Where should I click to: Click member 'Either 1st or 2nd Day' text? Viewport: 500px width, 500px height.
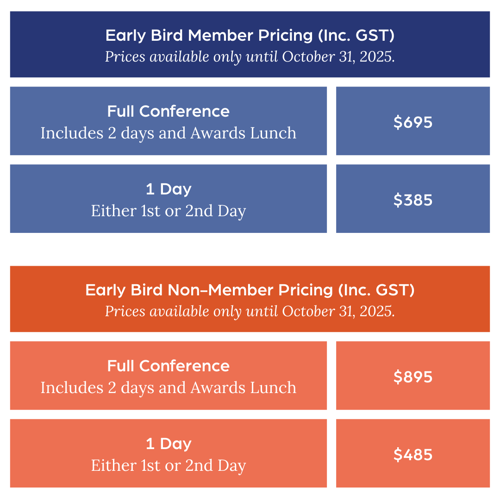(x=168, y=211)
